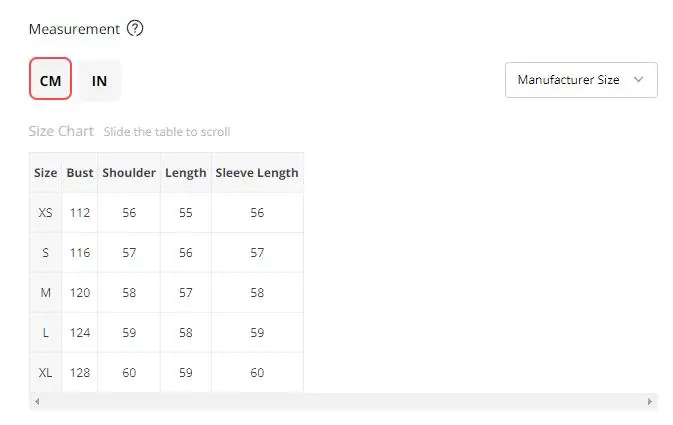
Task: Select the Size column header
Action: [45, 173]
